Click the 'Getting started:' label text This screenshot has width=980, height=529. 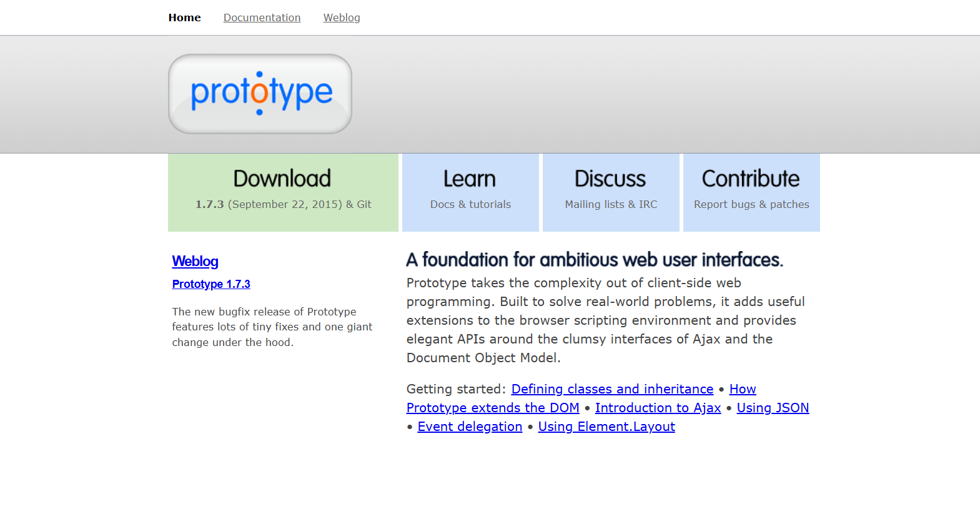455,389
